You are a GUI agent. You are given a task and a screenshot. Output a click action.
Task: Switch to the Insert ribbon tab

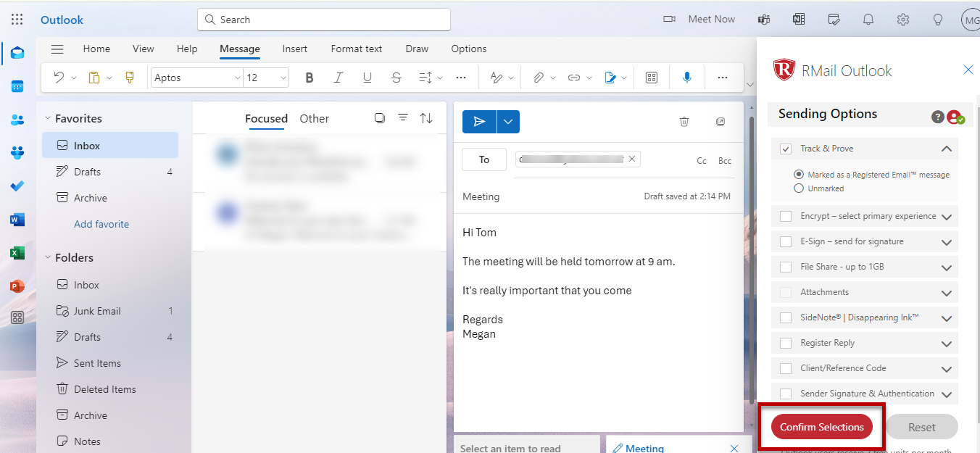(x=294, y=49)
